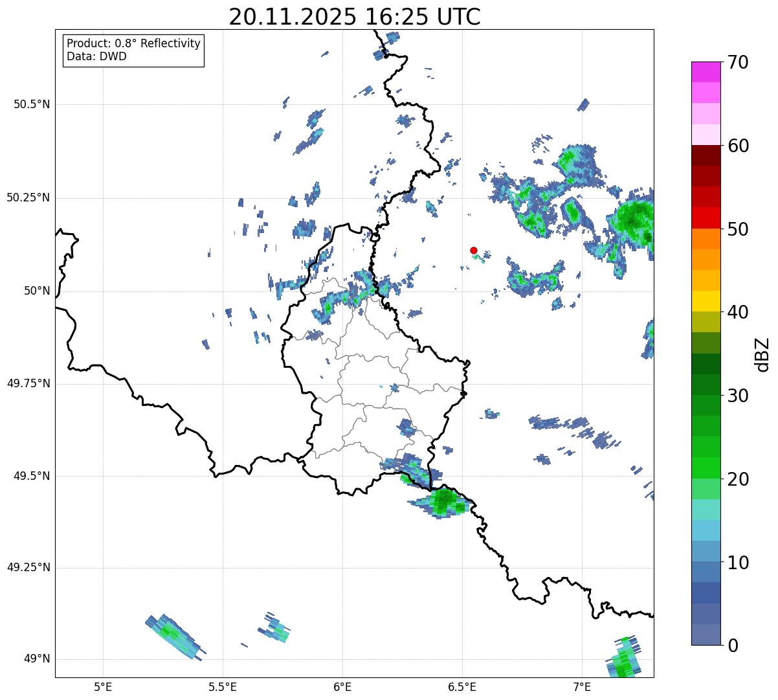Click the 5.5°E longitude label

click(x=223, y=686)
